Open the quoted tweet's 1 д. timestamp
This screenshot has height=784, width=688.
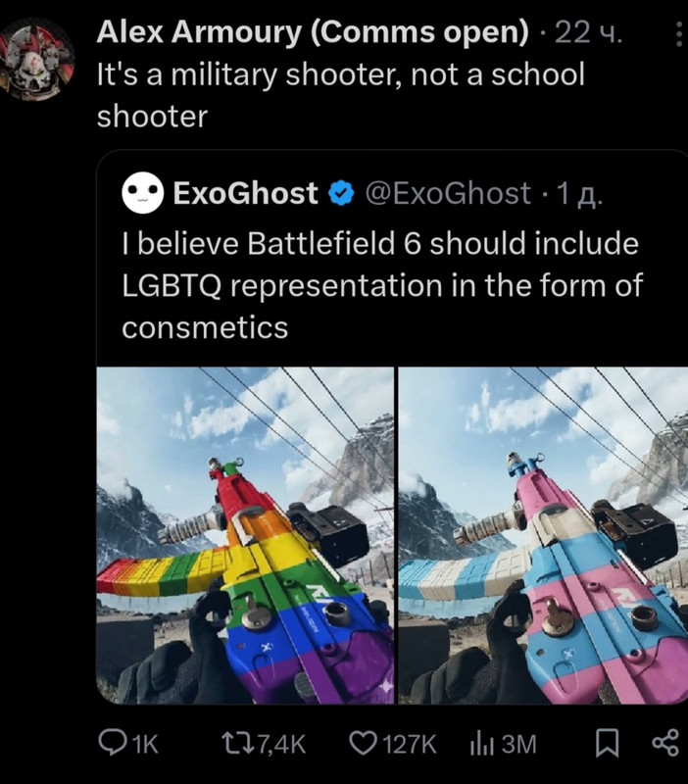[580, 194]
